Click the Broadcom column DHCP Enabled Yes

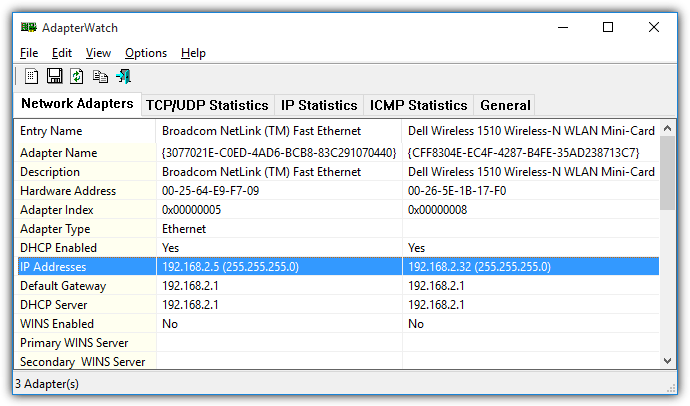pos(170,248)
